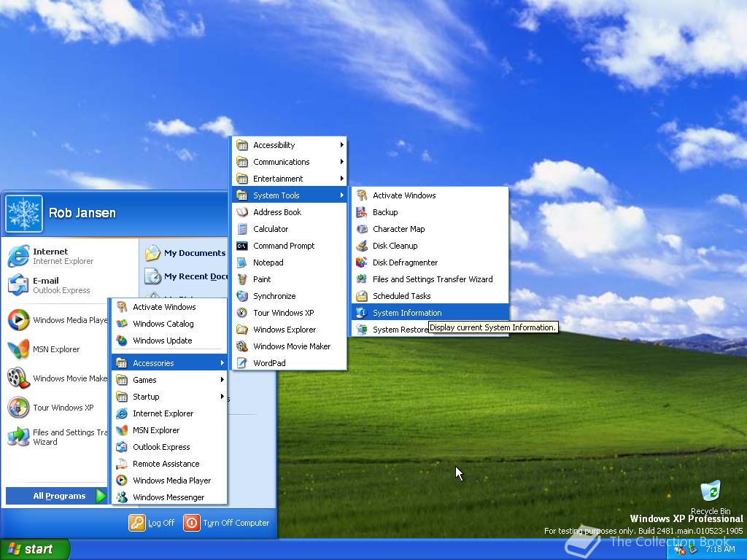Select MSN Explorer in All Programs menu
Screen dimensions: 747x560
click(169, 430)
